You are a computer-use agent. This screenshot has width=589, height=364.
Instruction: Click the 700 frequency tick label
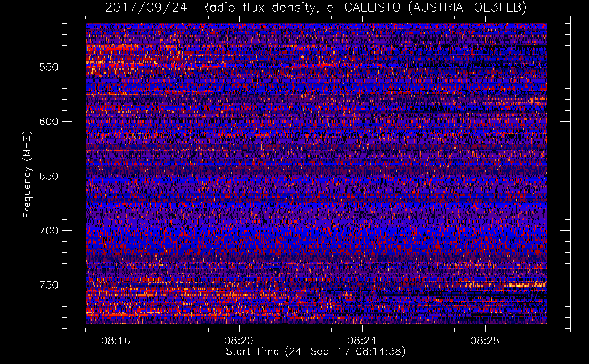pyautogui.click(x=49, y=231)
